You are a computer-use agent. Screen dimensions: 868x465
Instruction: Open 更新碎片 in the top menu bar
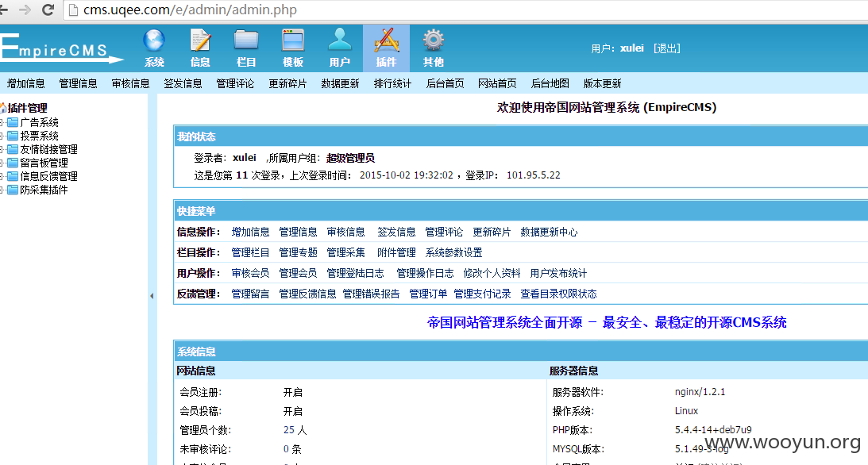click(287, 83)
